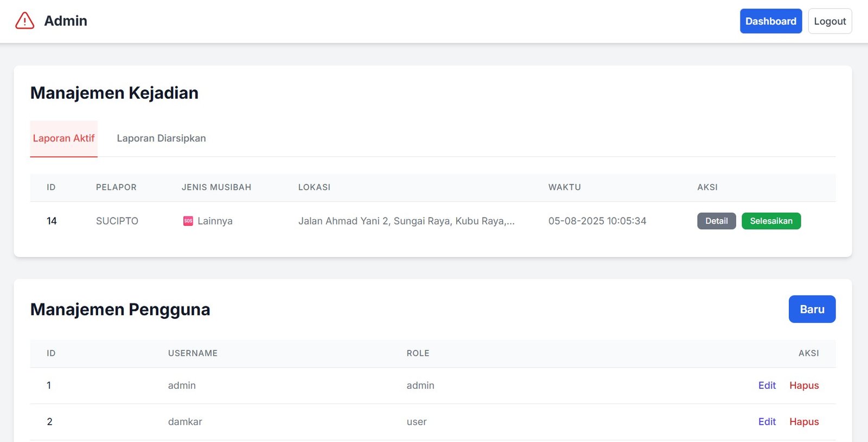Click the USERNAME column header
Screen dimensions: 868x442
pos(193,353)
